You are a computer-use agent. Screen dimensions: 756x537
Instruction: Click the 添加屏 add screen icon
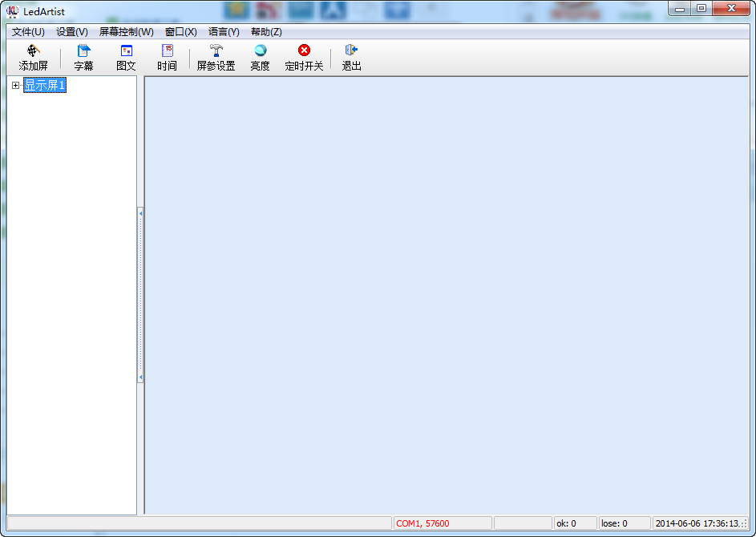(33, 58)
